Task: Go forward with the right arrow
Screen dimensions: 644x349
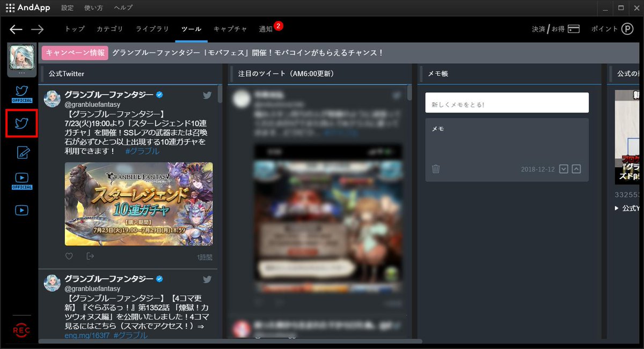Action: [x=37, y=29]
